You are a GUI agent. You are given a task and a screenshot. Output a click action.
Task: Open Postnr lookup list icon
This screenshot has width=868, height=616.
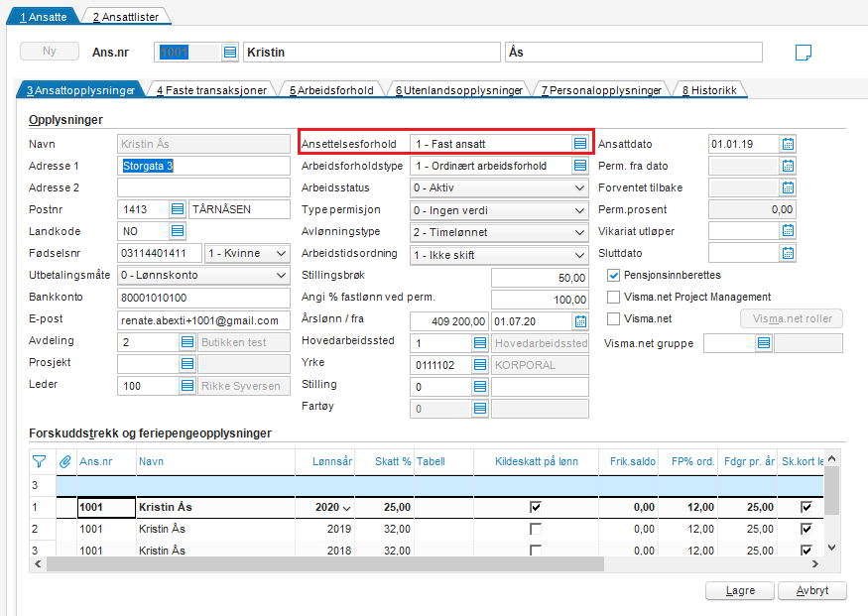tap(178, 209)
